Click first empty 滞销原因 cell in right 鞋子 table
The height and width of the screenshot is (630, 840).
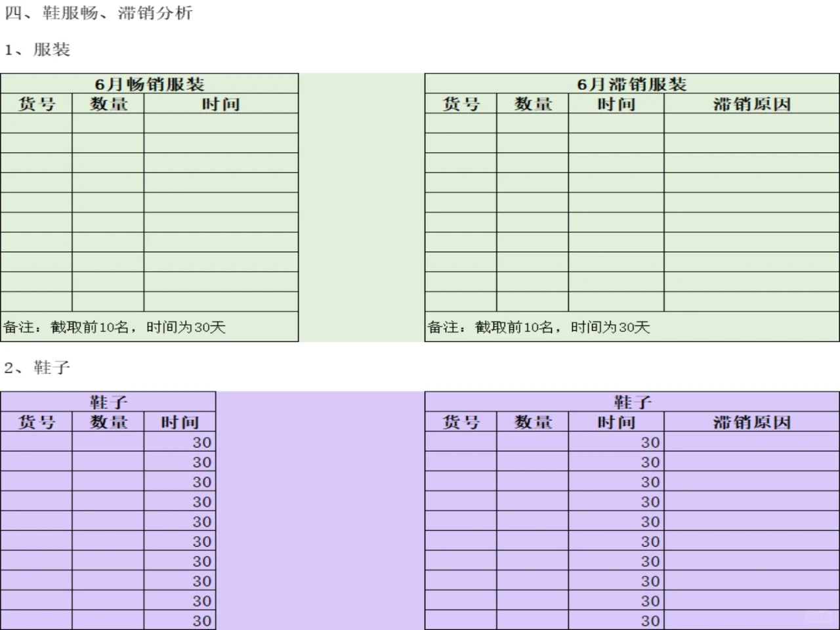point(752,442)
